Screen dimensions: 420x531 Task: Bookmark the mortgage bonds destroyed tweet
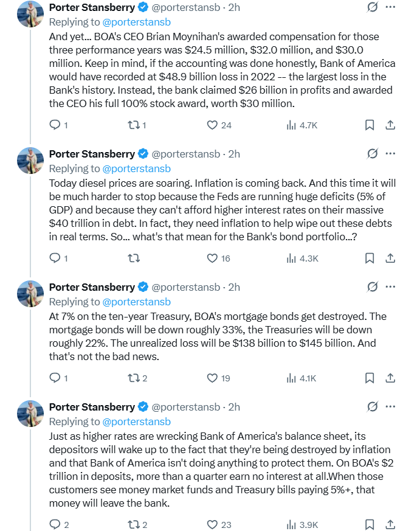coord(369,378)
